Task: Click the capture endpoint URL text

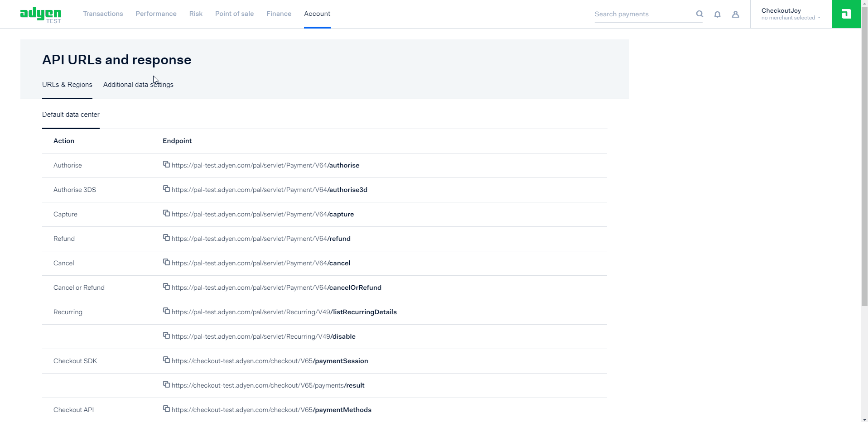Action: tap(263, 214)
